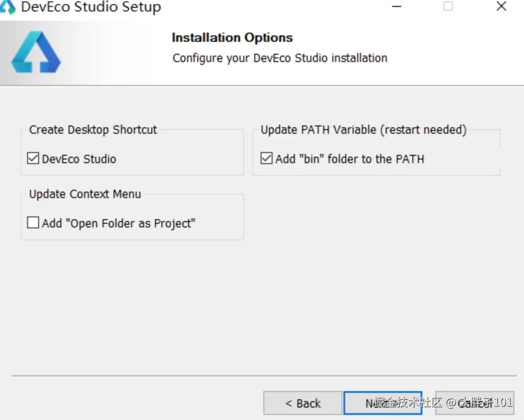Click the "Update PATH Variable (restart needed)" label
The width and height of the screenshot is (524, 420).
[364, 130]
